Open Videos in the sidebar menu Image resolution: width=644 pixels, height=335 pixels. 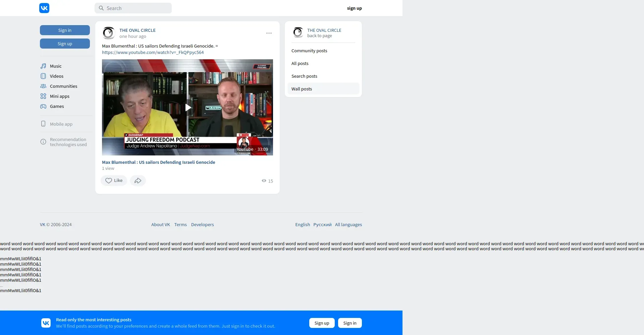coord(57,76)
